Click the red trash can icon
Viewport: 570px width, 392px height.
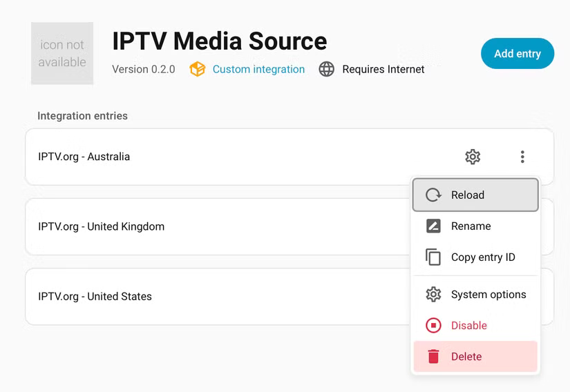[x=433, y=357]
